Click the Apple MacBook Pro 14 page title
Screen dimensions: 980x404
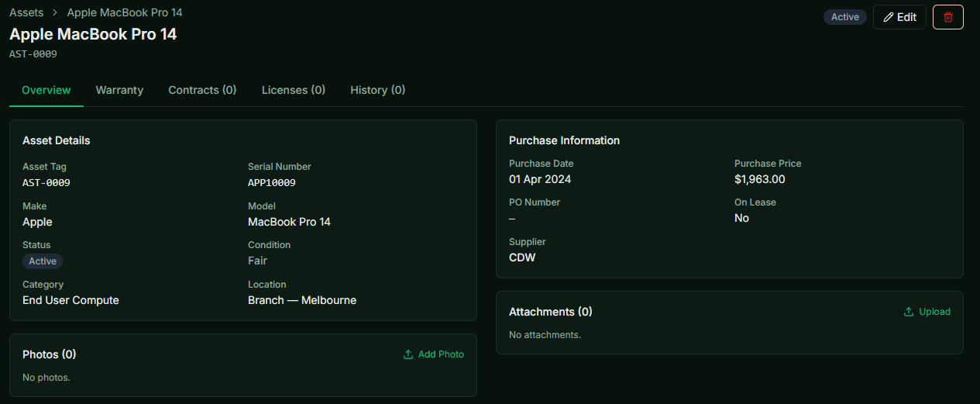93,34
